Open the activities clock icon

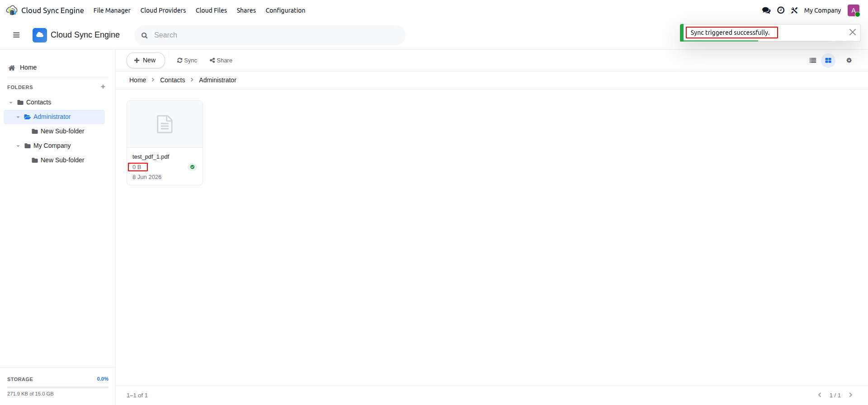(781, 10)
